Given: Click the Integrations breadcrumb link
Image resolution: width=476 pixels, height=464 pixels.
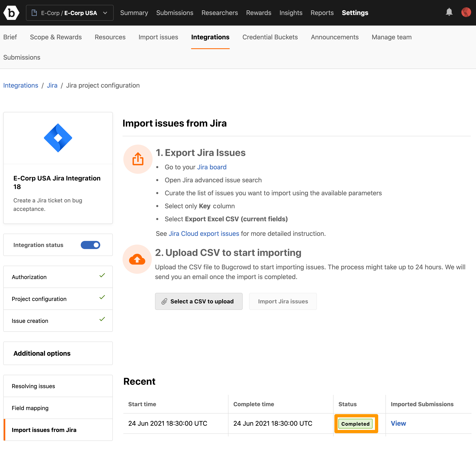Looking at the screenshot, I should (21, 85).
